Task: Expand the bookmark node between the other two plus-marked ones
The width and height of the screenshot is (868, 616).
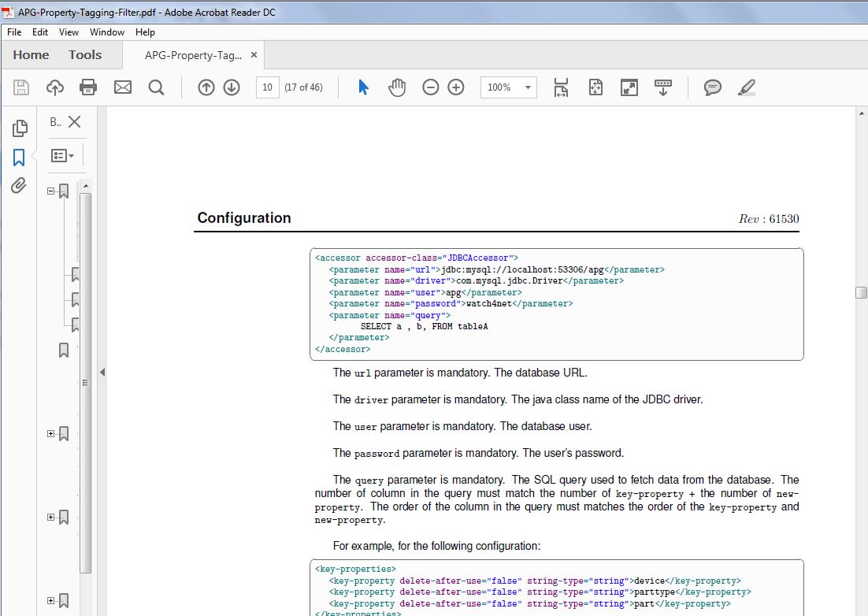Action: click(x=51, y=517)
